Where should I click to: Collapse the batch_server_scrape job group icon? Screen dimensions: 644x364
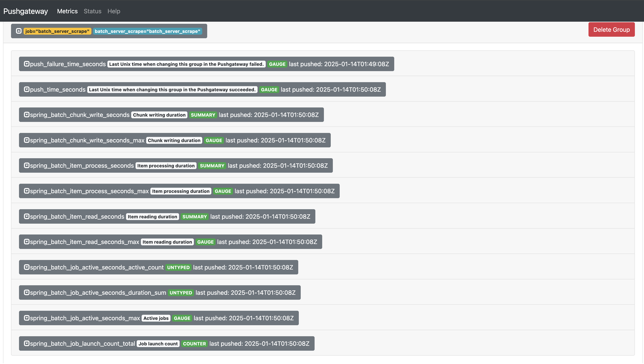coord(18,31)
